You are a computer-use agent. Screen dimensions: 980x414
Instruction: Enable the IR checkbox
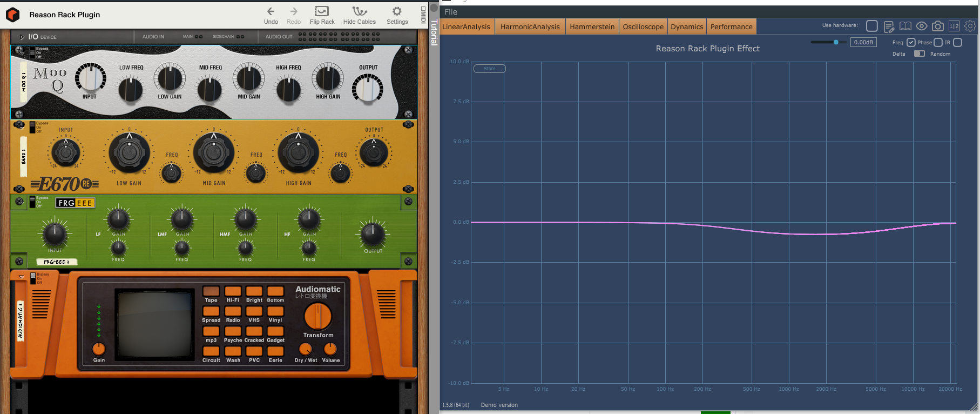tap(957, 42)
